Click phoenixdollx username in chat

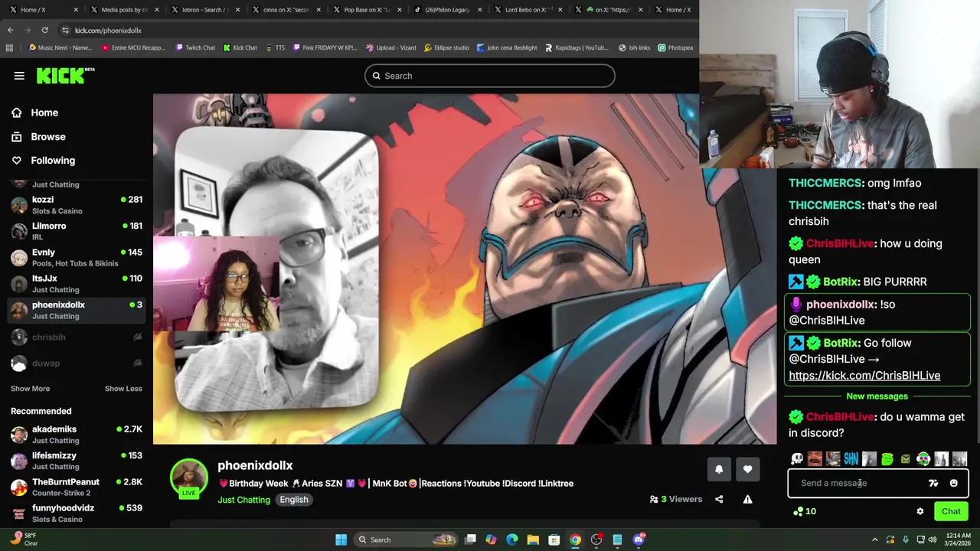point(840,305)
